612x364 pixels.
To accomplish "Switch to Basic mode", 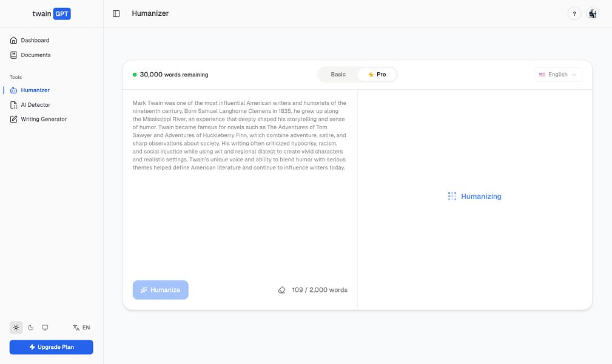I will [338, 75].
